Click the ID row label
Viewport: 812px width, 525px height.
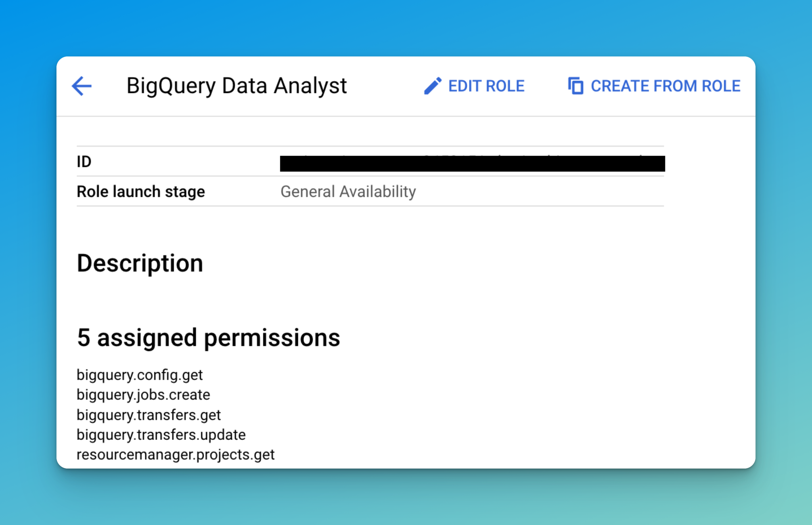click(84, 162)
